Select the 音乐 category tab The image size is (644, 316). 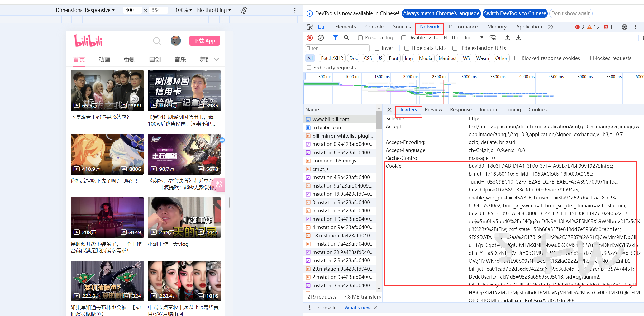(180, 60)
